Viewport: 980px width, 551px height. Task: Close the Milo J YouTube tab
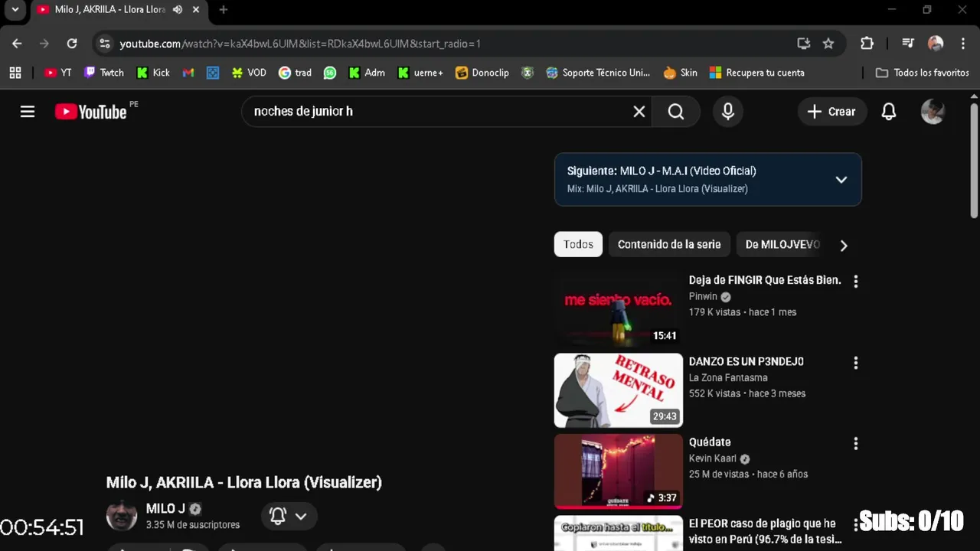click(x=196, y=10)
